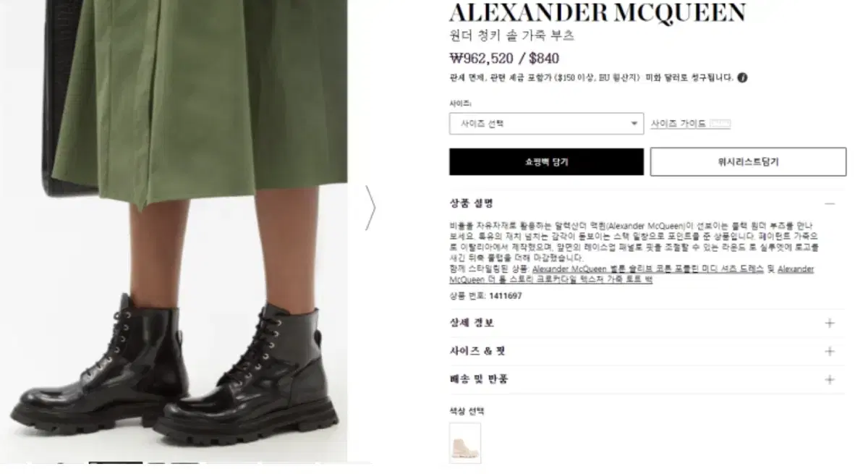Image resolution: width=868 pixels, height=474 pixels.
Task: Click the 위시리스트담기 wishlist button
Action: (748, 162)
